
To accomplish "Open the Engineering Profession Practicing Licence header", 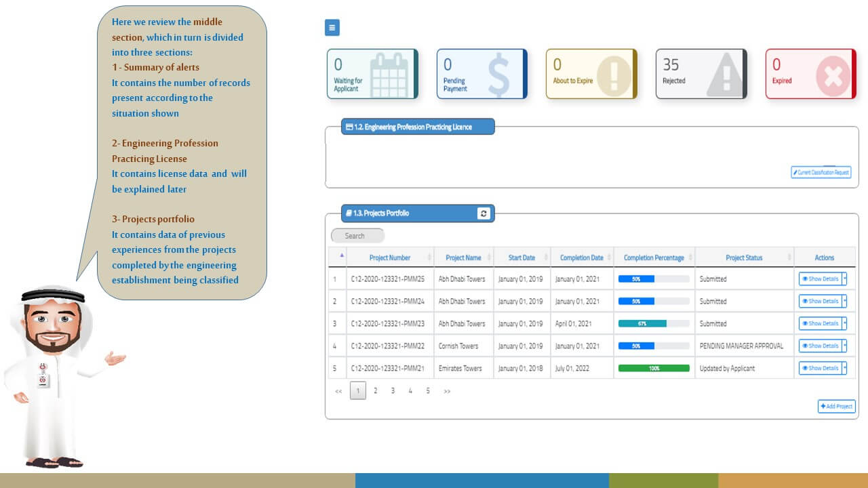I will (418, 127).
